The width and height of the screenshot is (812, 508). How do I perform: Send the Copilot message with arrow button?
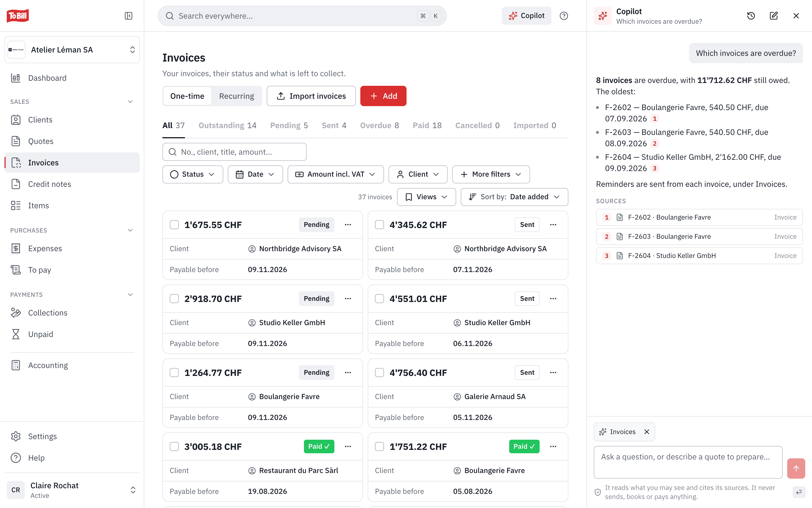[796, 468]
